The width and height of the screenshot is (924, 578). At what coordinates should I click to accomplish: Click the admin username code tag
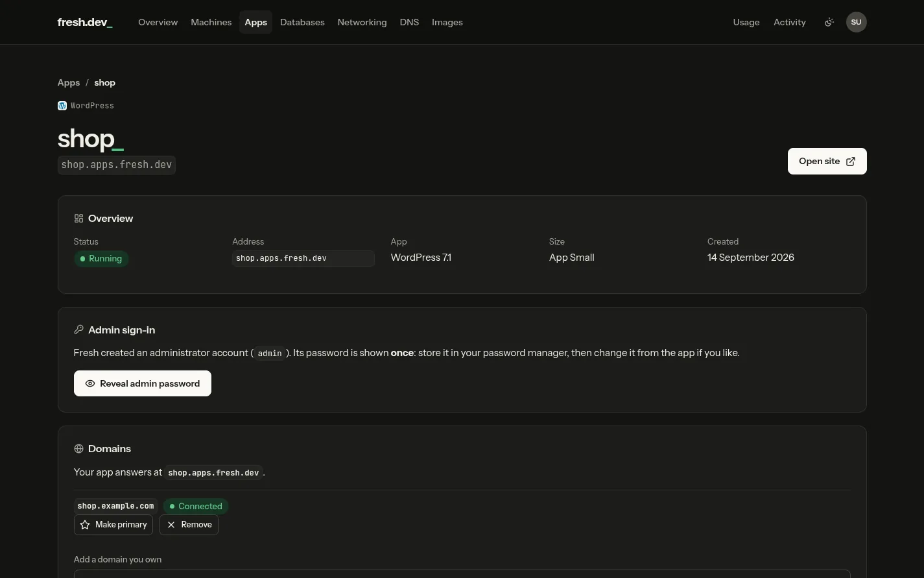click(x=270, y=354)
